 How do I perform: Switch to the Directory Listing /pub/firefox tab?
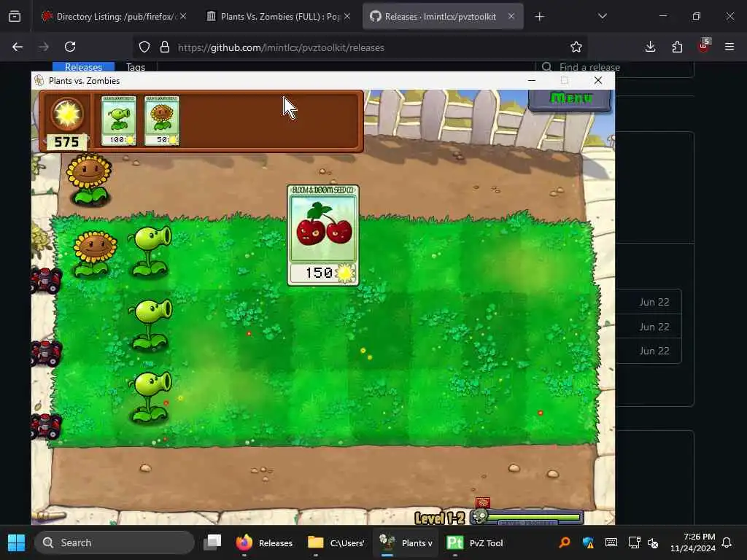pos(115,17)
